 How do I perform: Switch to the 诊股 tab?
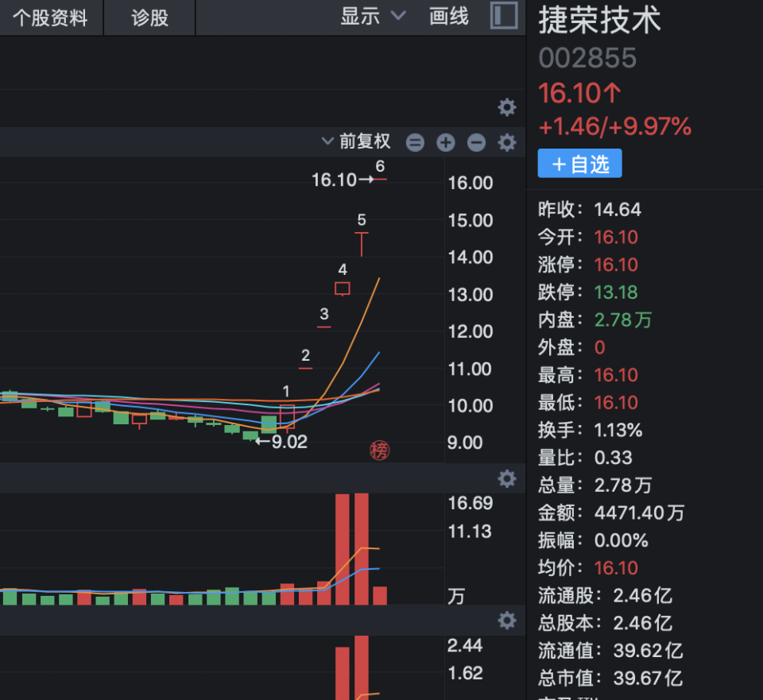coord(148,17)
